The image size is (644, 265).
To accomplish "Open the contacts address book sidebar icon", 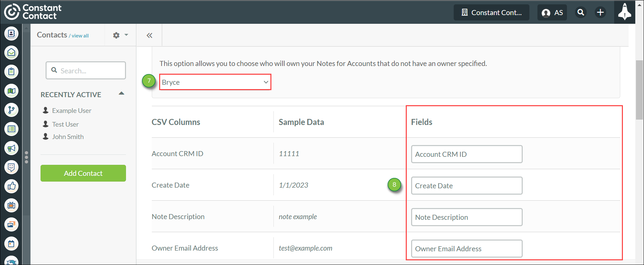I will tap(11, 34).
